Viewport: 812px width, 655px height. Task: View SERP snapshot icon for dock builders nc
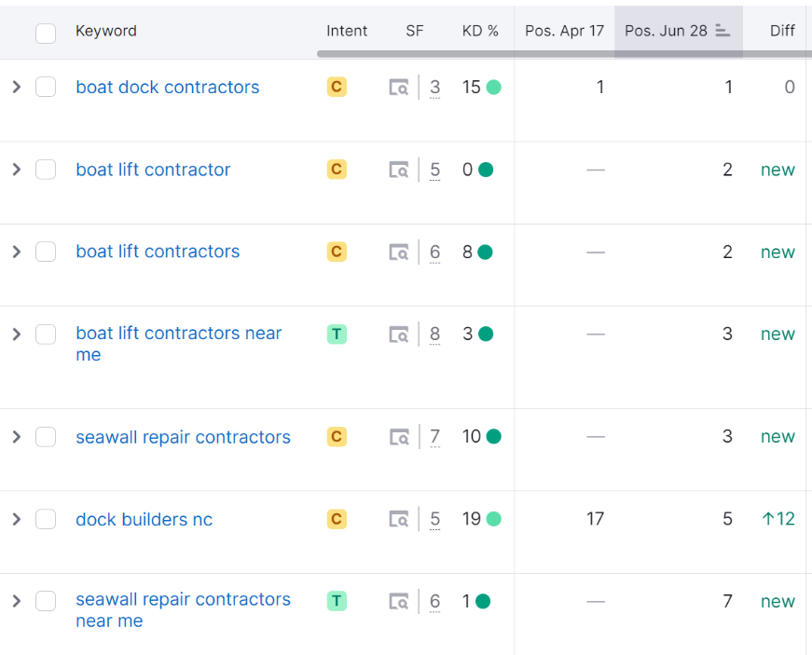pos(399,519)
